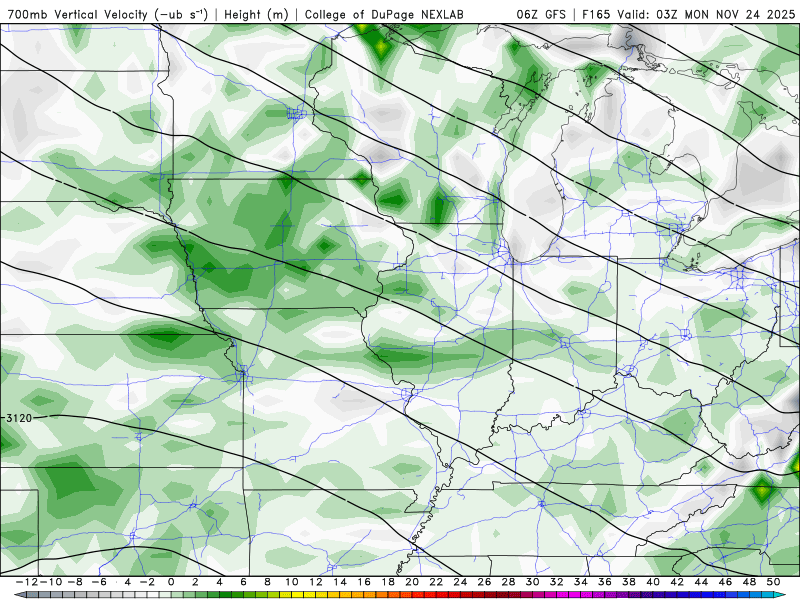Screen dimensions: 800x600
Task: Click the 20 value on the color scale
Action: 412,582
